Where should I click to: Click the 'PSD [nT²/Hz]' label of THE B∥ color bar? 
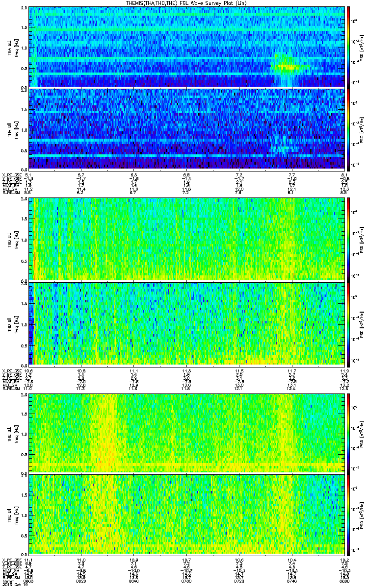click(362, 514)
